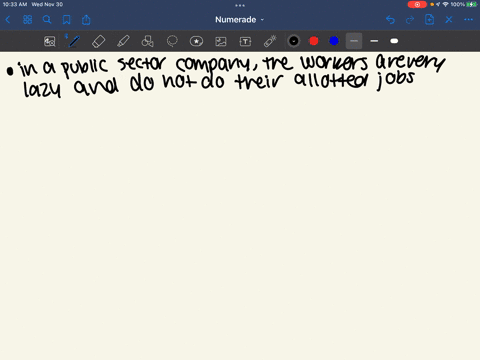
Task: Select the zoom window tool
Action: click(50, 41)
